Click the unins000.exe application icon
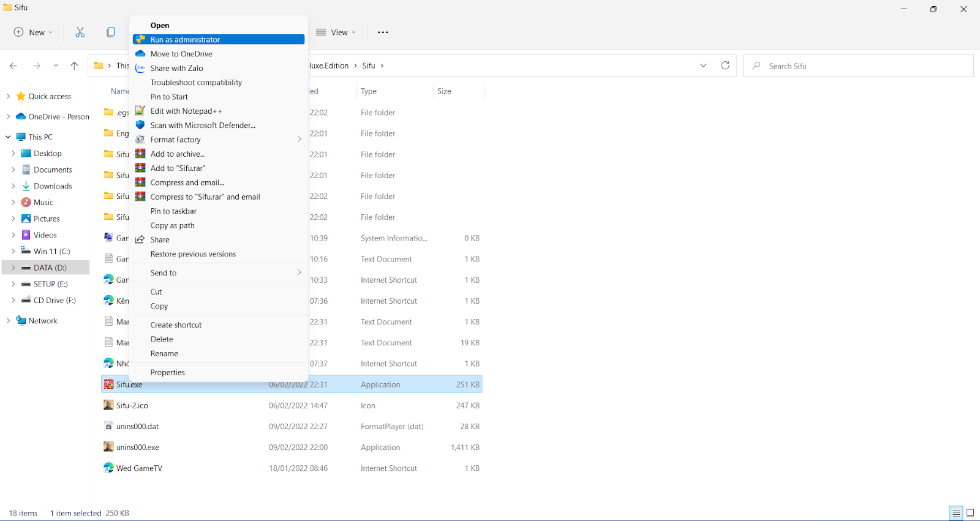Image resolution: width=980 pixels, height=521 pixels. pyautogui.click(x=108, y=447)
